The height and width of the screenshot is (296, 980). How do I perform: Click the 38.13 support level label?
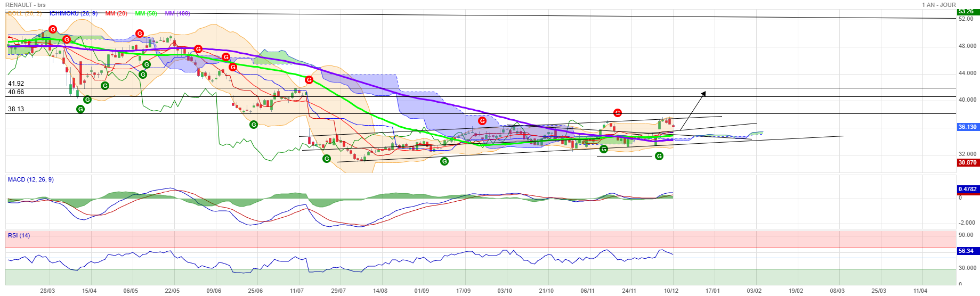(16, 109)
